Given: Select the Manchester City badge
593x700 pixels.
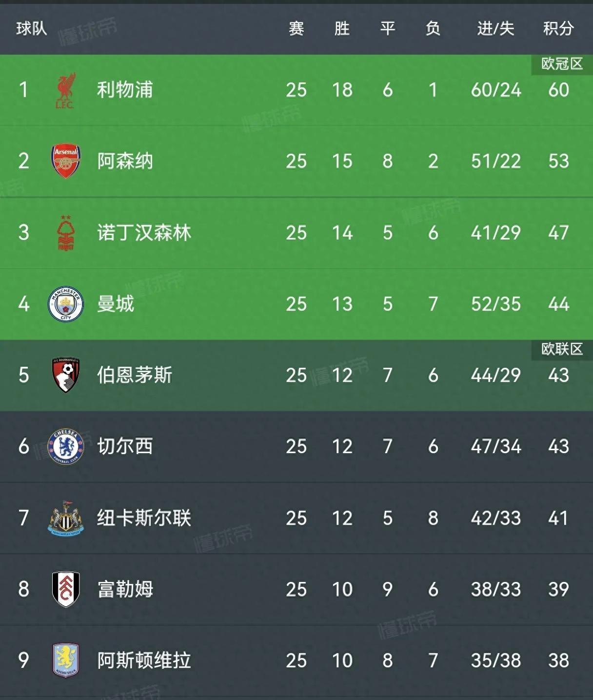Looking at the screenshot, I should (x=66, y=303).
